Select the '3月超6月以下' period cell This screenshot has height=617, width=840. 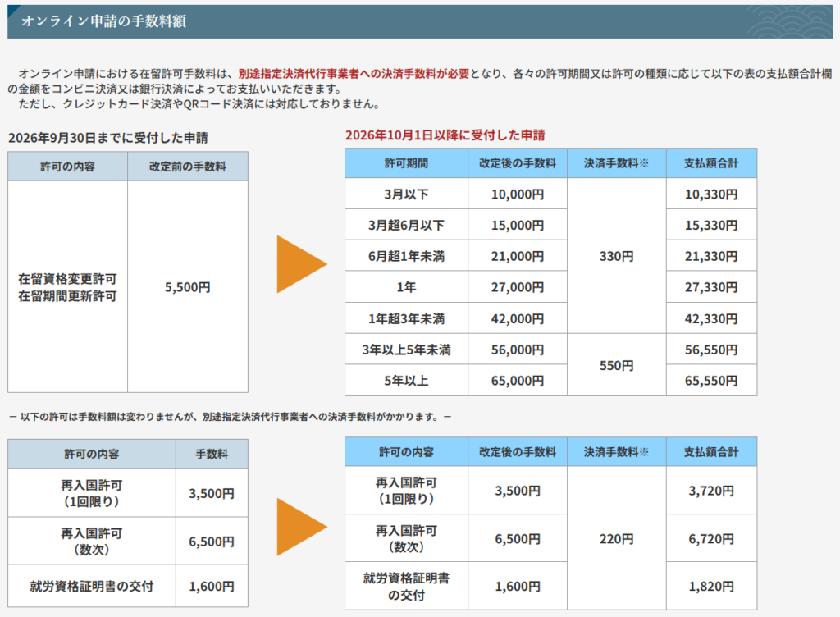[406, 225]
